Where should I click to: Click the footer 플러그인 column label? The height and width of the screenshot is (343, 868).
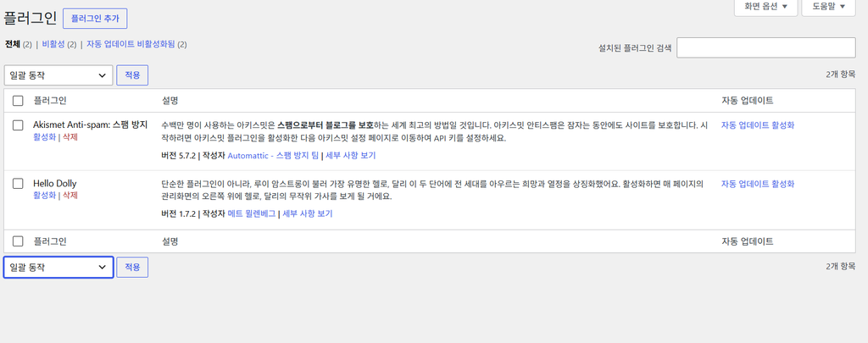50,241
